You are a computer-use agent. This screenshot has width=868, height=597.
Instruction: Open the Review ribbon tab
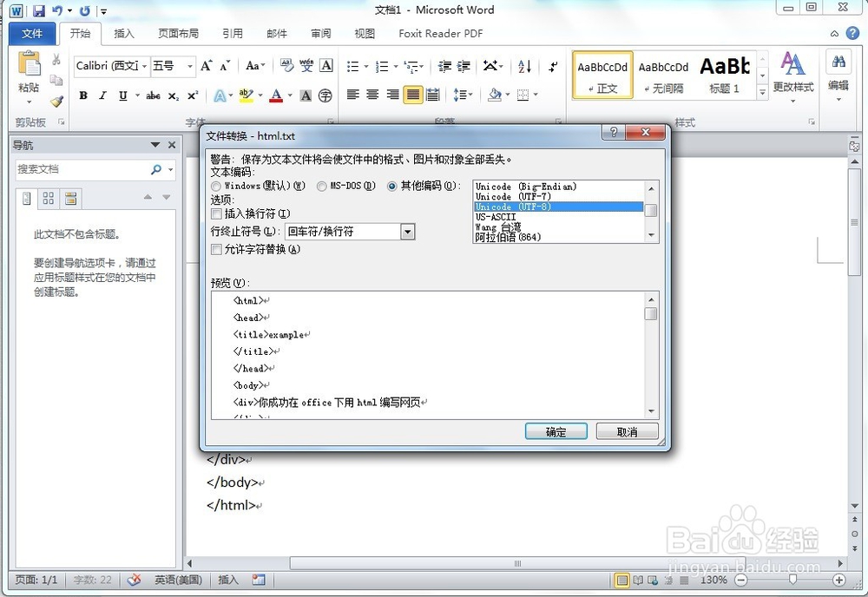tap(320, 34)
